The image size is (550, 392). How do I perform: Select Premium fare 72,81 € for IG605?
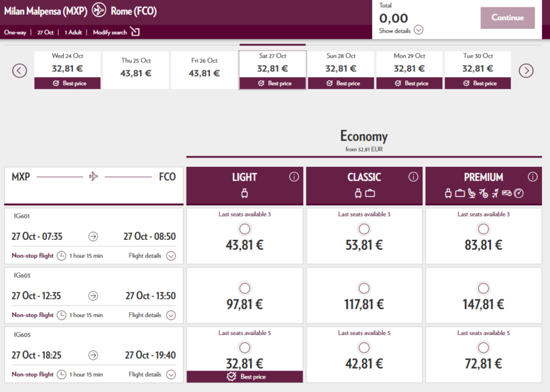click(x=483, y=348)
